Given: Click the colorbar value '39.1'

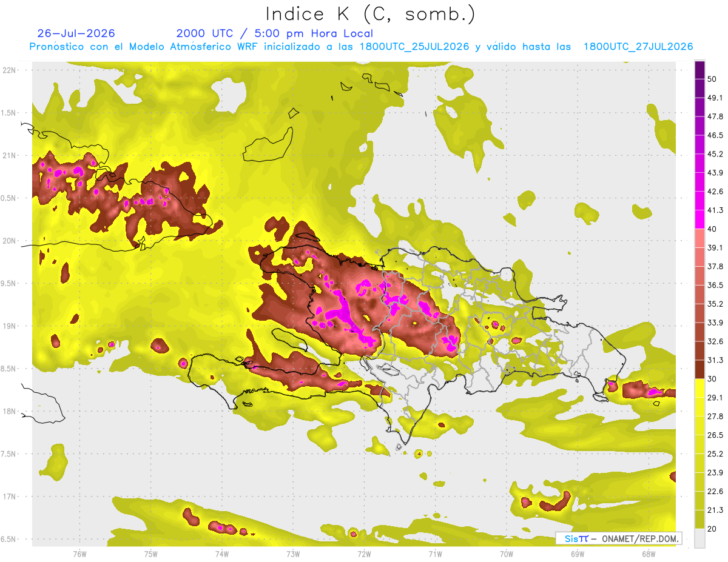Looking at the screenshot, I should click(715, 247).
